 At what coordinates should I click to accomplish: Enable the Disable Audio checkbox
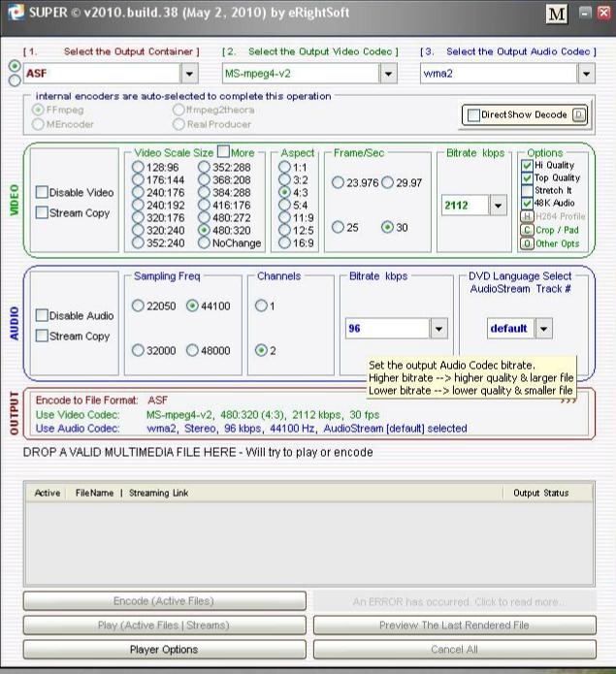(x=42, y=315)
